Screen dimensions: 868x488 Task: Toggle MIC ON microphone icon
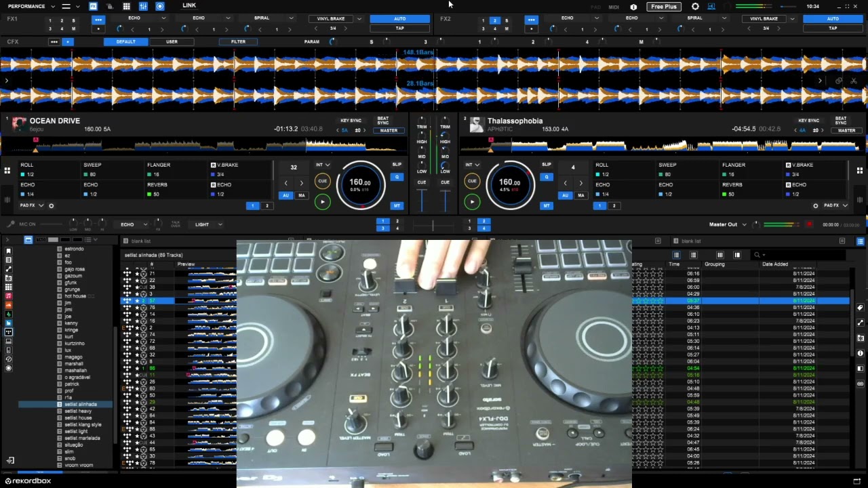(10, 224)
